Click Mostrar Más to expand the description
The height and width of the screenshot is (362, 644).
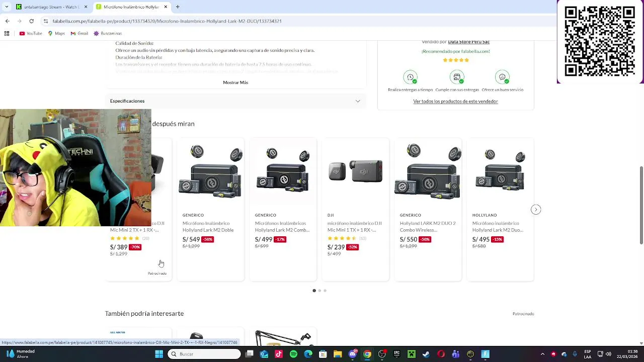point(235,82)
